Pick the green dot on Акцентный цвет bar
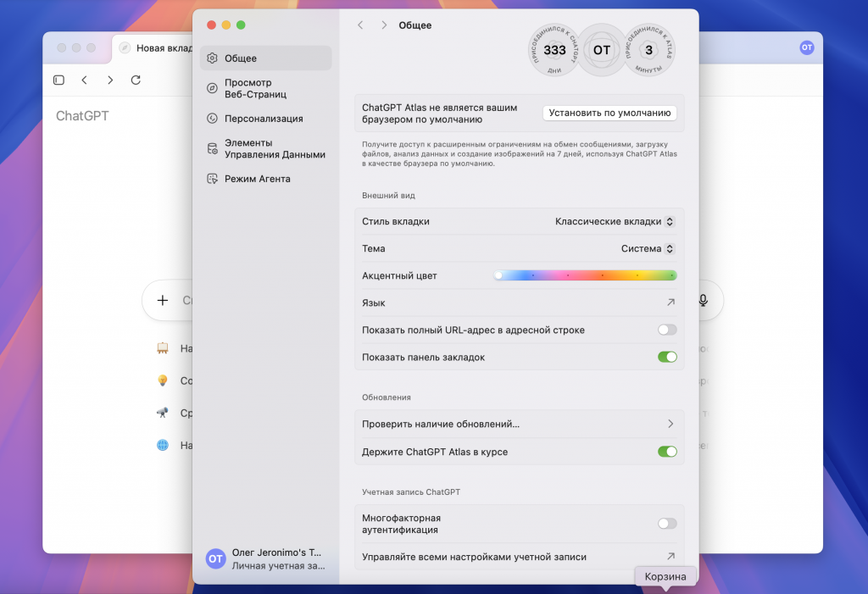 click(671, 275)
